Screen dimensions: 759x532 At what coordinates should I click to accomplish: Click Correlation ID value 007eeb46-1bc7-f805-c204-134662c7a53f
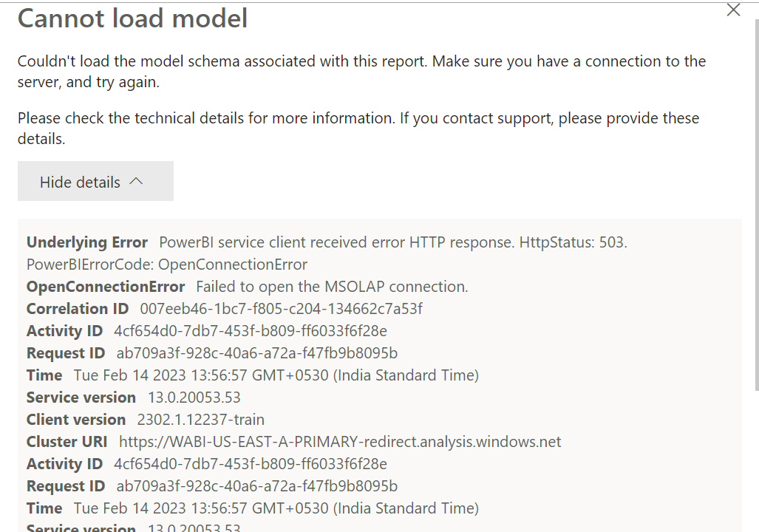pyautogui.click(x=282, y=309)
